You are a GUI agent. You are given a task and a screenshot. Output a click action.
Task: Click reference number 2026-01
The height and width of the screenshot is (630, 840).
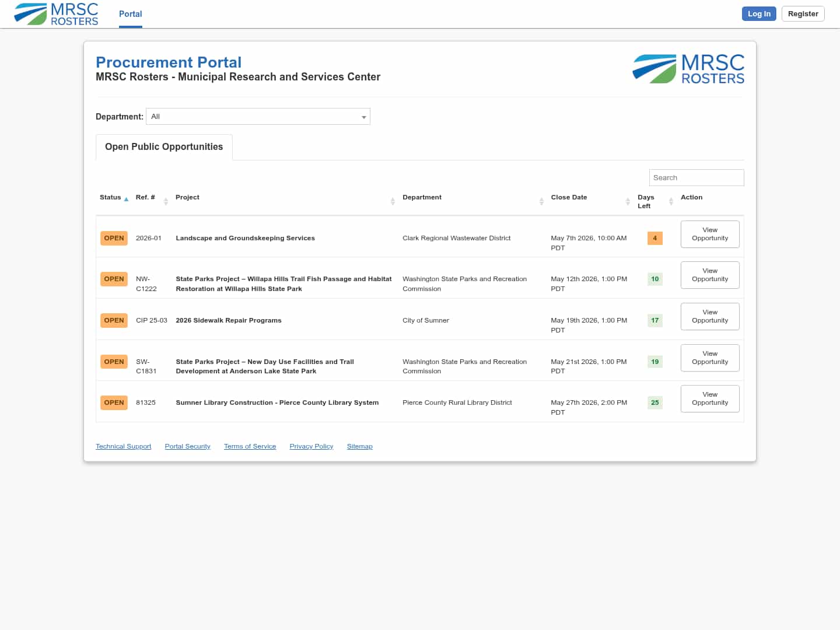point(149,238)
